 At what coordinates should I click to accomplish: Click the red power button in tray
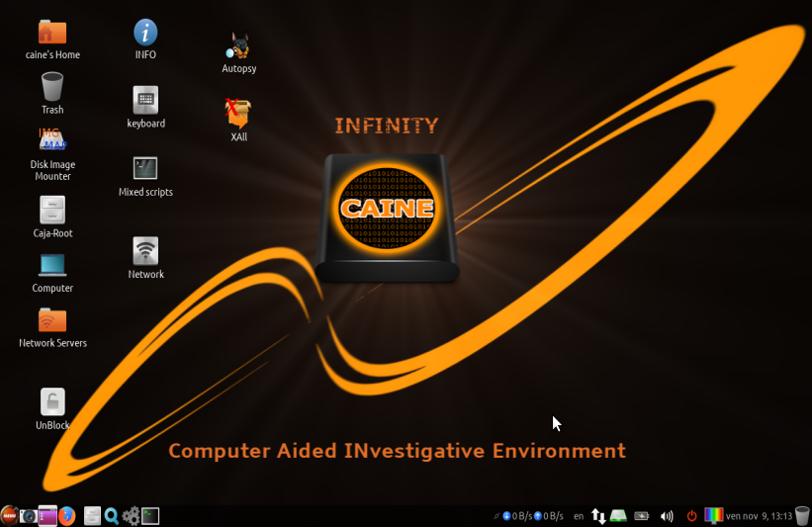point(692,515)
